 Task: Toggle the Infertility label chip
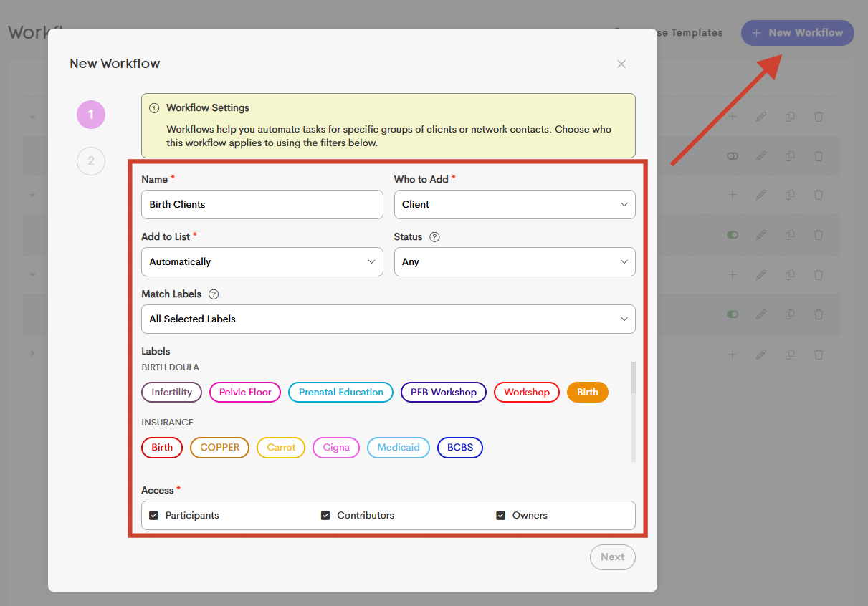[172, 393]
